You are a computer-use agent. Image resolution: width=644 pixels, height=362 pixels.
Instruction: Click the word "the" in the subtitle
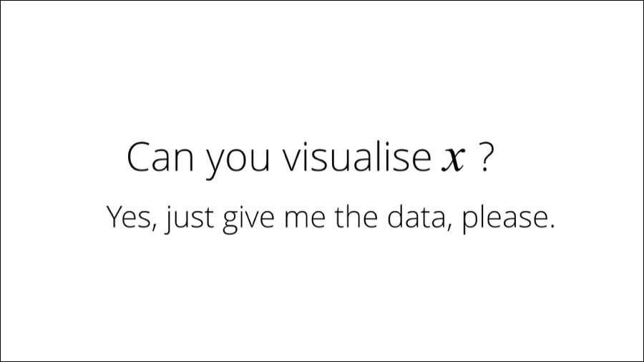point(356,217)
